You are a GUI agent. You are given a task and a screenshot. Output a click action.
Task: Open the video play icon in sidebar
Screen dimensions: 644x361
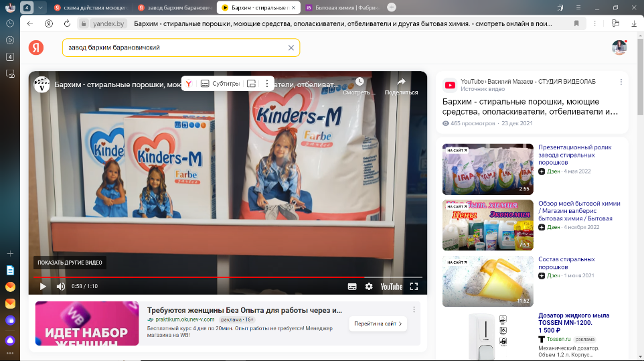click(x=10, y=40)
